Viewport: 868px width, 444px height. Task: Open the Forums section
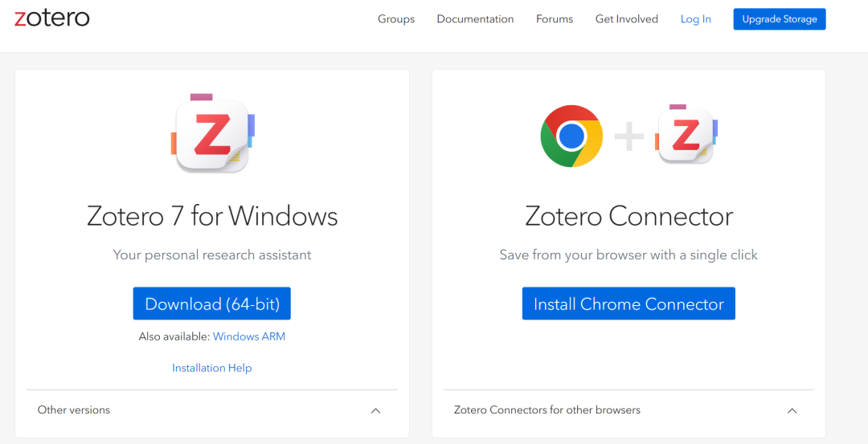pyautogui.click(x=554, y=18)
